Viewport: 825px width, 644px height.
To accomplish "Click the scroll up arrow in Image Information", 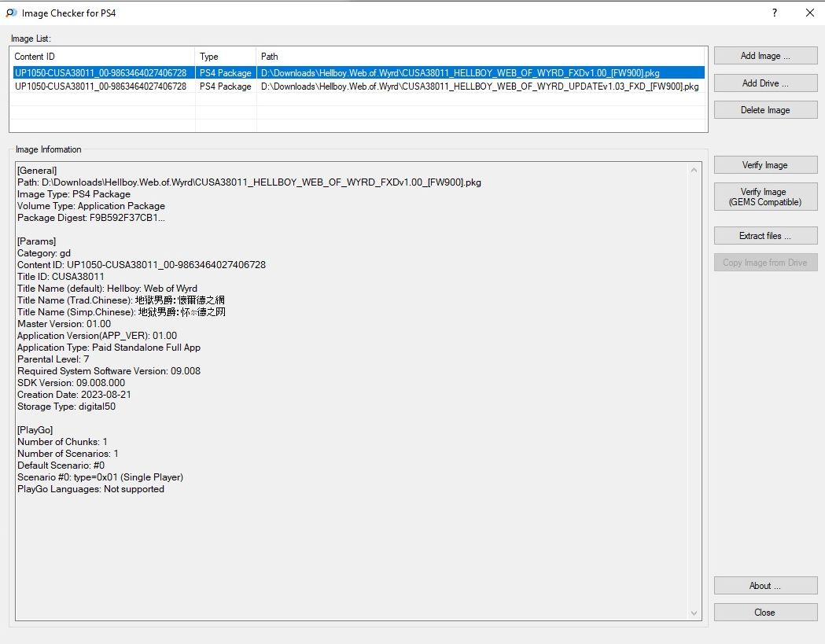I will [694, 170].
